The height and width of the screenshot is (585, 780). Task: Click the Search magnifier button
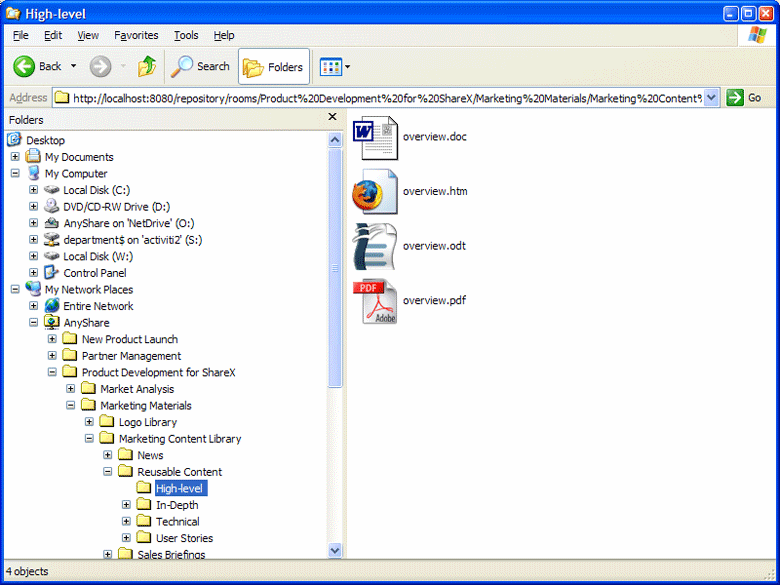point(200,66)
